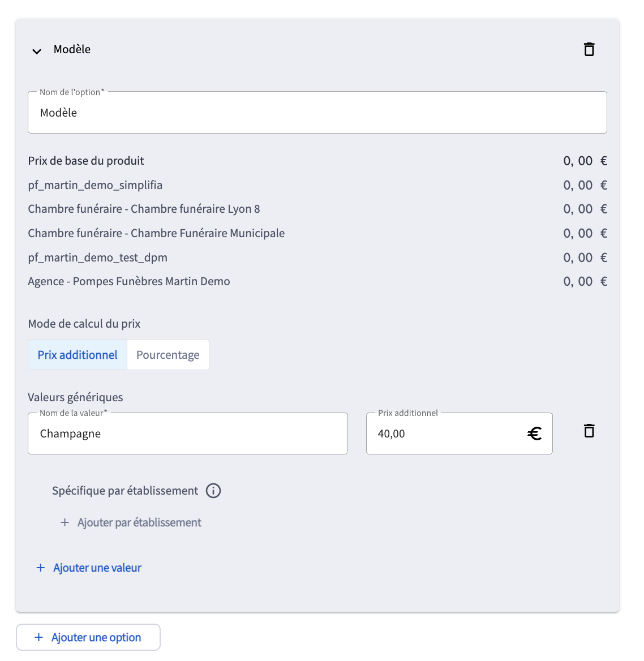This screenshot has width=644, height=661.
Task: Click the Chambre funéraire Lyon 8 row
Action: 317,209
